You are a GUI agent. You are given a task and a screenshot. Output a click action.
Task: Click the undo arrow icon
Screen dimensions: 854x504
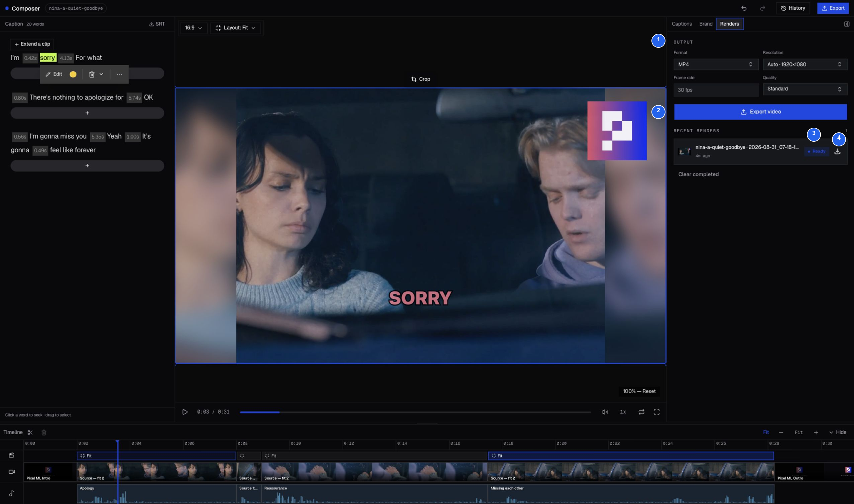tap(744, 8)
